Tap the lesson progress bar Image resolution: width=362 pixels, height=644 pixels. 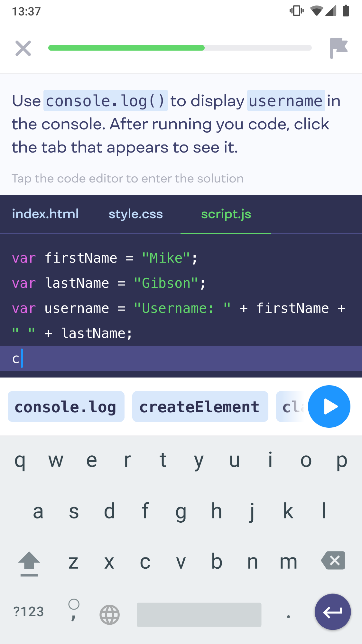[180, 48]
